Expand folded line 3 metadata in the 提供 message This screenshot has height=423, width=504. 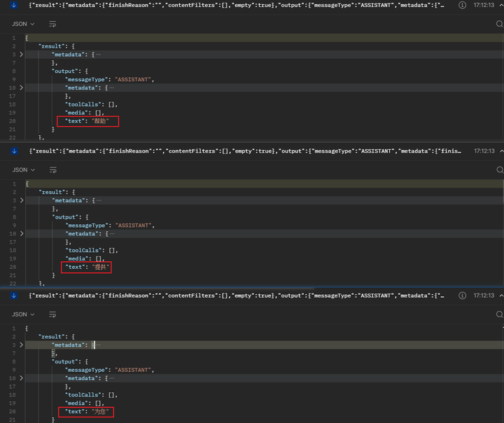[22, 200]
